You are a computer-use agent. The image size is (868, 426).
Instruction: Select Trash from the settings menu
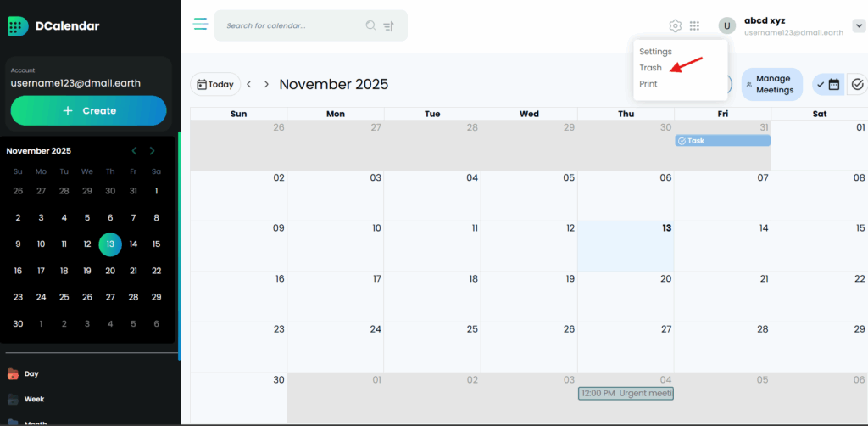coord(650,68)
